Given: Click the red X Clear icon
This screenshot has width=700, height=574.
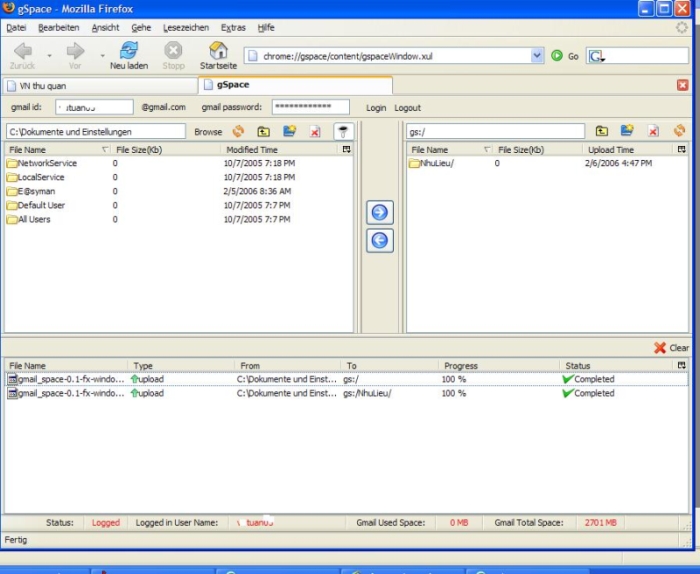Looking at the screenshot, I should click(660, 348).
